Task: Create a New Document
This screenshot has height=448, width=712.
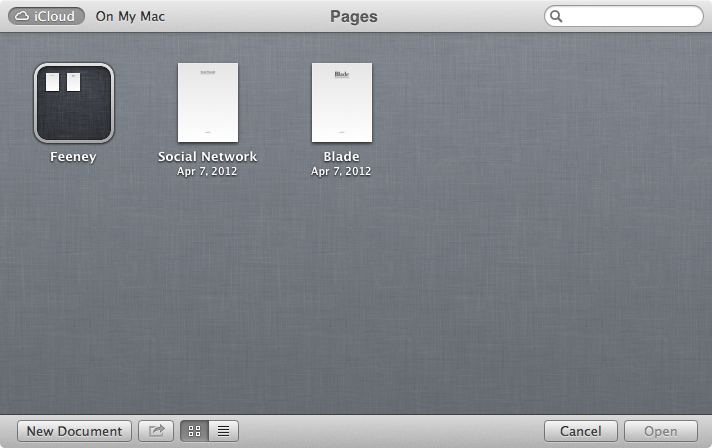Action: click(74, 431)
